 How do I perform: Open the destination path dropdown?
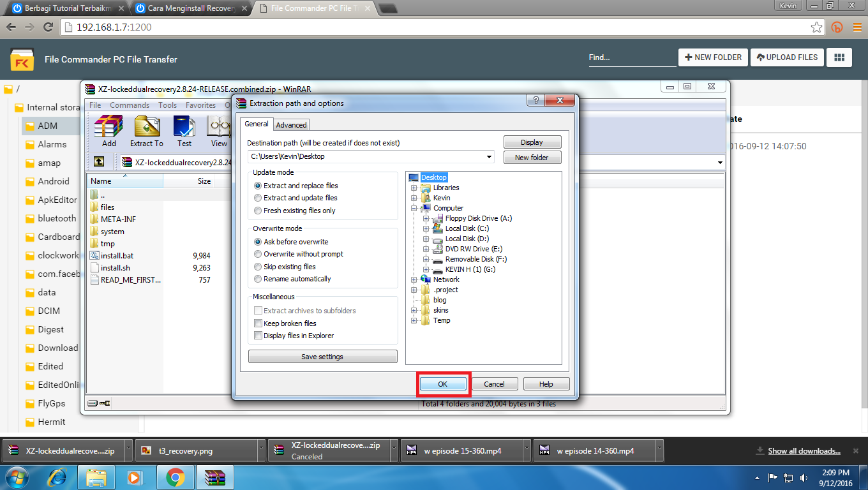489,156
